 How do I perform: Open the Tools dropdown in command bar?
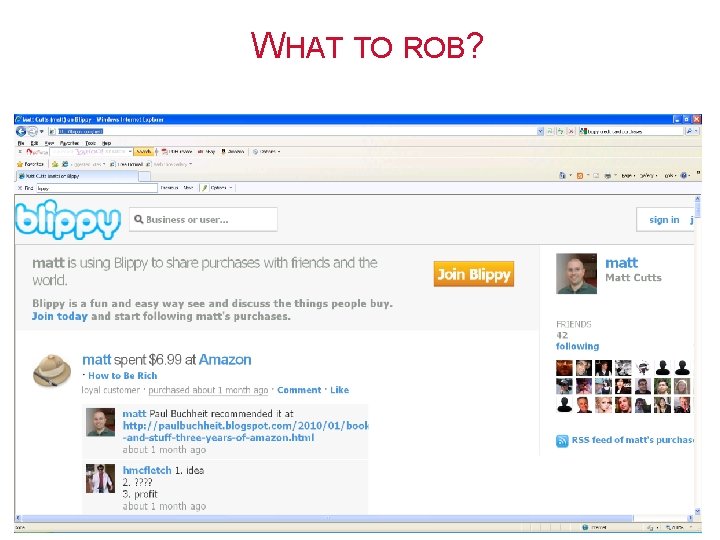click(x=670, y=175)
